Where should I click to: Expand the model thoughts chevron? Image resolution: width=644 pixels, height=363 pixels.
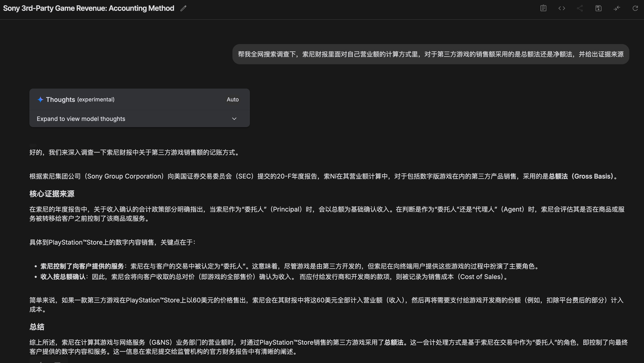tap(234, 119)
